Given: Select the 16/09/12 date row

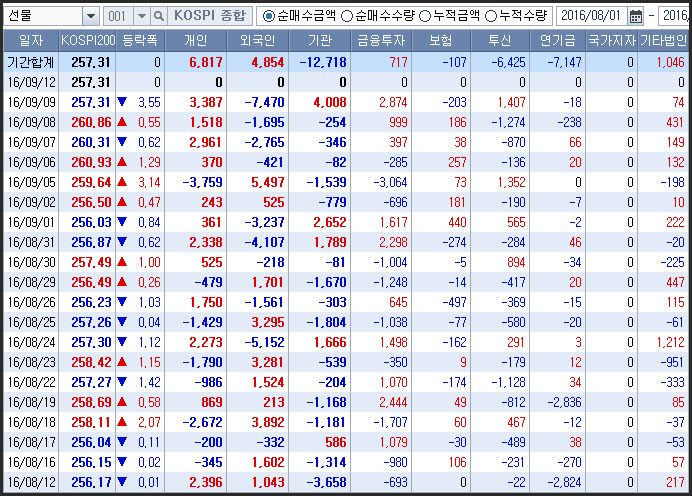Looking at the screenshot, I should click(x=346, y=82).
